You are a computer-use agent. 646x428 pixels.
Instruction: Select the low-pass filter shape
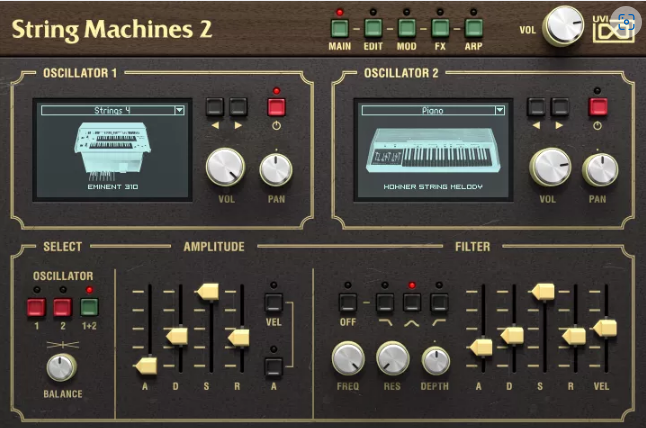click(385, 303)
